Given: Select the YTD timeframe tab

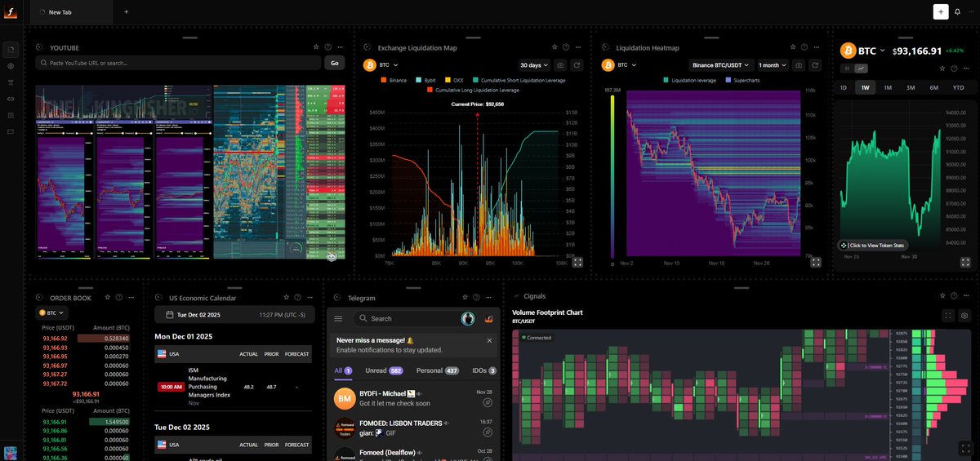Looking at the screenshot, I should click(x=958, y=87).
